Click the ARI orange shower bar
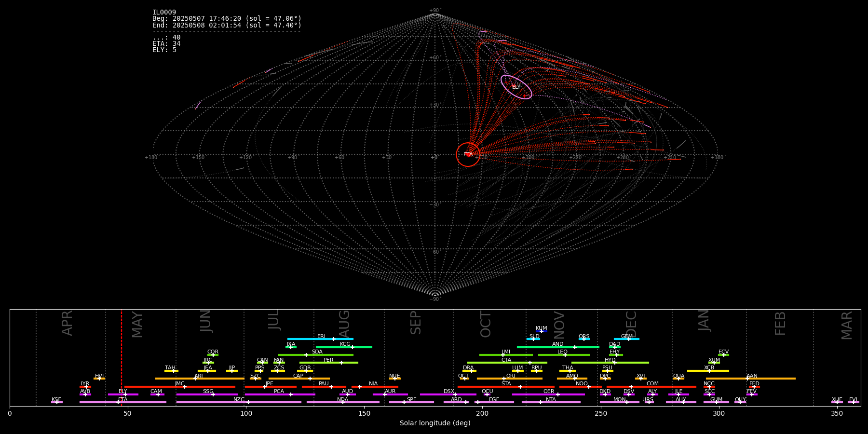Screen dimensions: 868x434 [200, 378]
